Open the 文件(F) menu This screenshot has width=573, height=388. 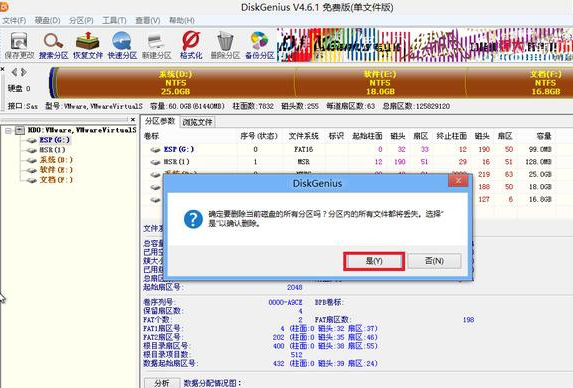(14, 20)
